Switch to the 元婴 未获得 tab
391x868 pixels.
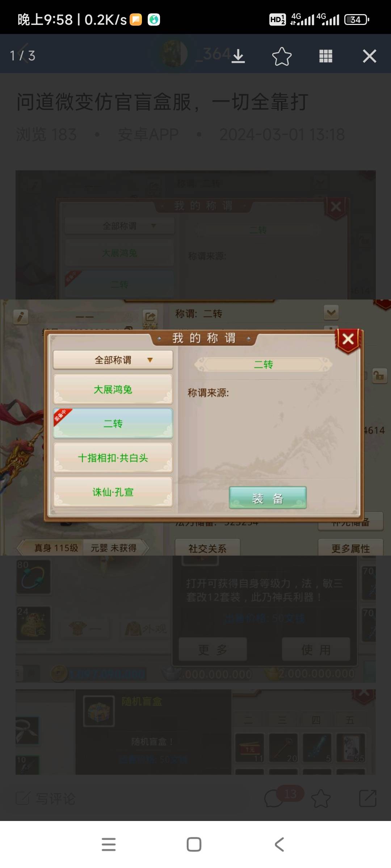point(114,548)
